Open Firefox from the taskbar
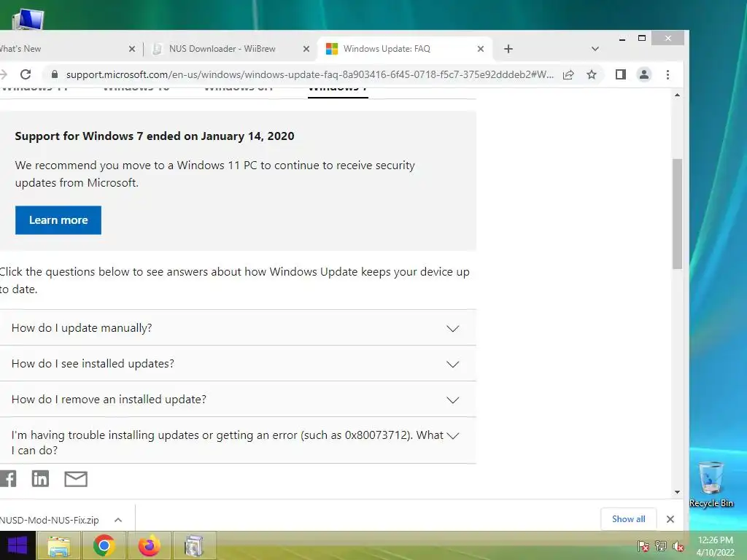 (x=149, y=545)
